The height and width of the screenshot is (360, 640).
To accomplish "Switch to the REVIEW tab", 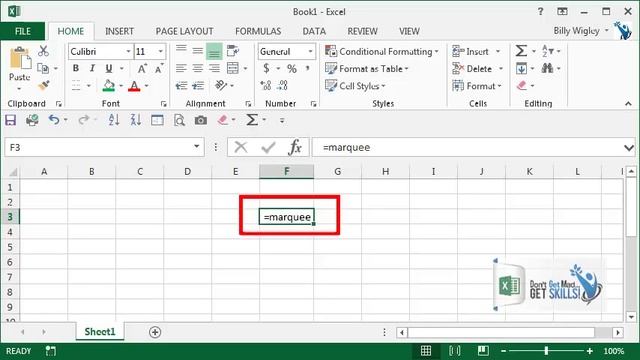I will [x=362, y=31].
